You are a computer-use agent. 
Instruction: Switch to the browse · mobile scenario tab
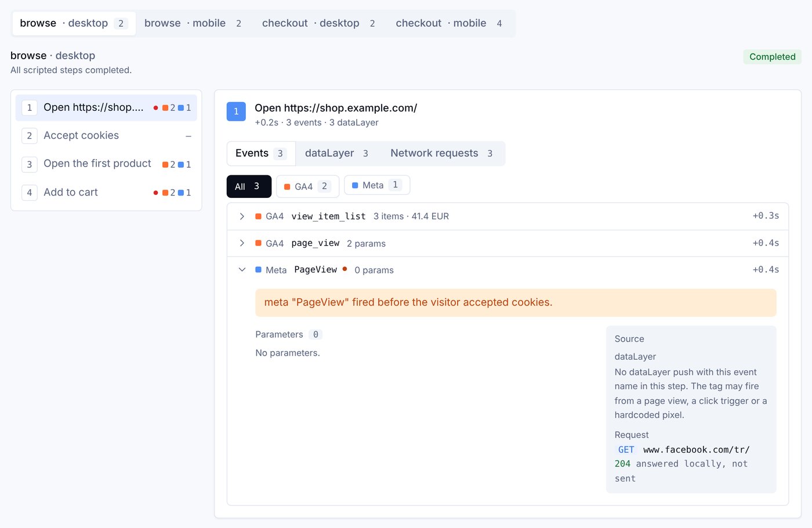click(x=193, y=23)
